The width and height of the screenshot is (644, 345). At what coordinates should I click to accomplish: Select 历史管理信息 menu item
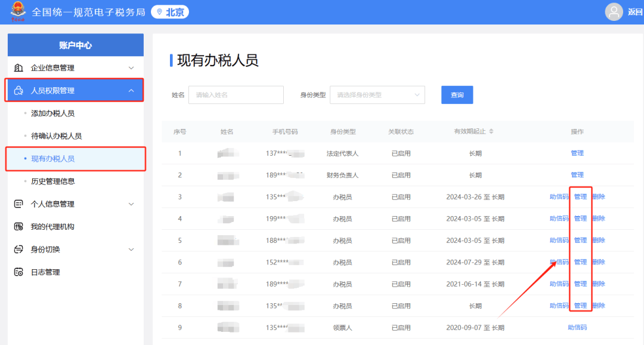52,181
